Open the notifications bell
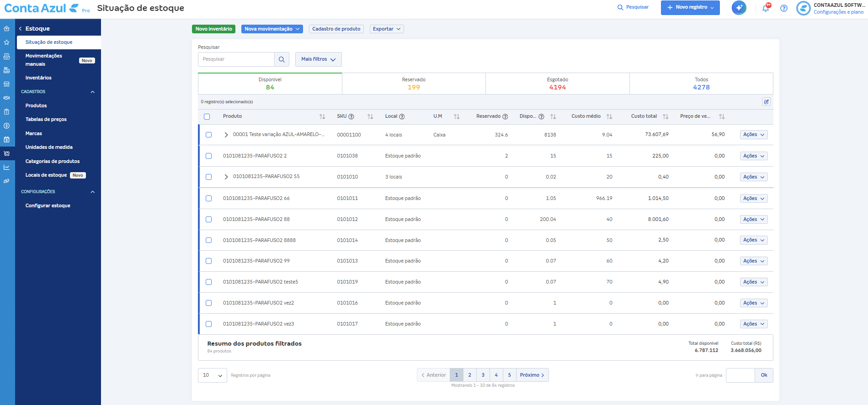This screenshot has height=405, width=868. [766, 8]
